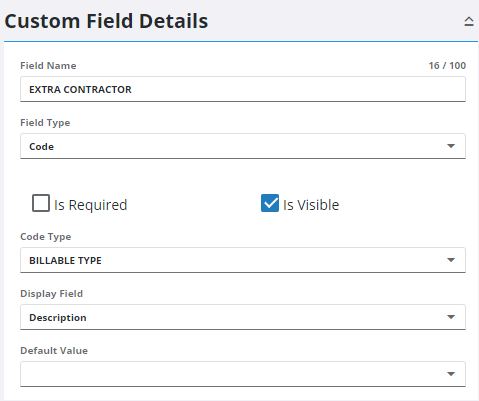Viewport: 479px width, 401px height.
Task: Click the Custom Field Details heading
Action: pyautogui.click(x=106, y=22)
